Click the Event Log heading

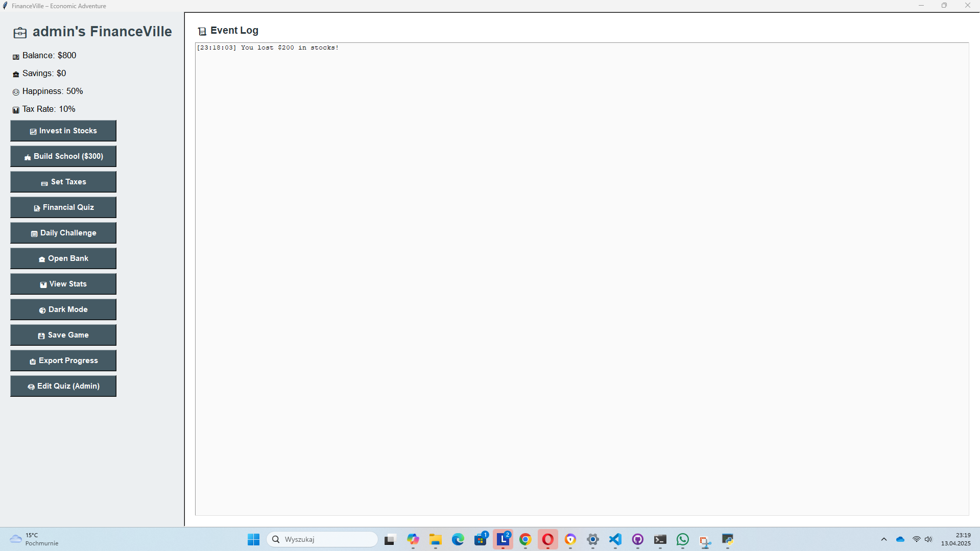pyautogui.click(x=234, y=31)
